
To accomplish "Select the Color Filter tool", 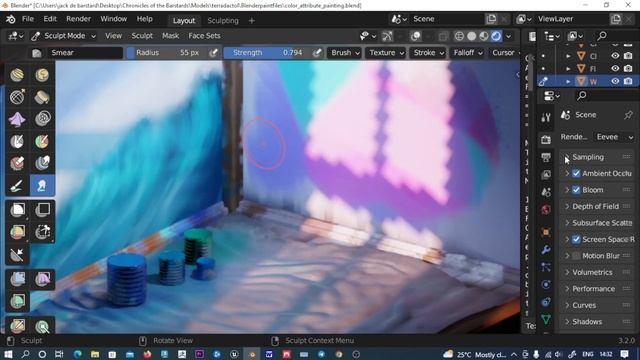I will tap(17, 302).
